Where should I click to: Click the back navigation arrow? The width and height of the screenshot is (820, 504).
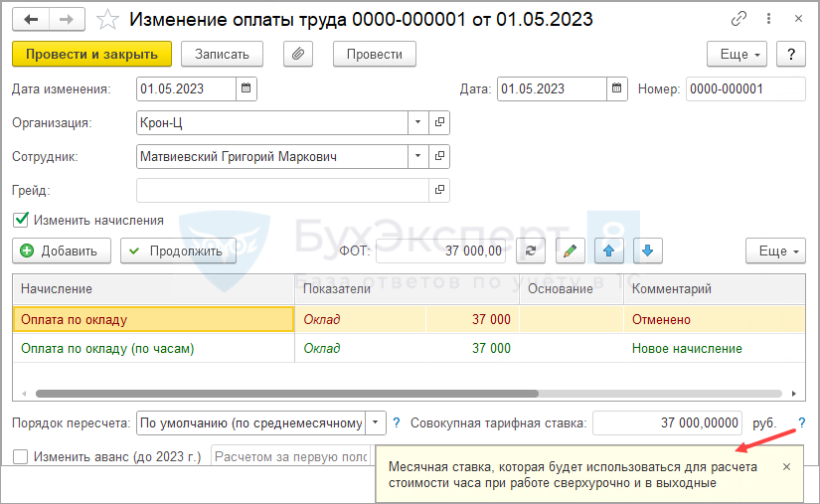[x=32, y=19]
